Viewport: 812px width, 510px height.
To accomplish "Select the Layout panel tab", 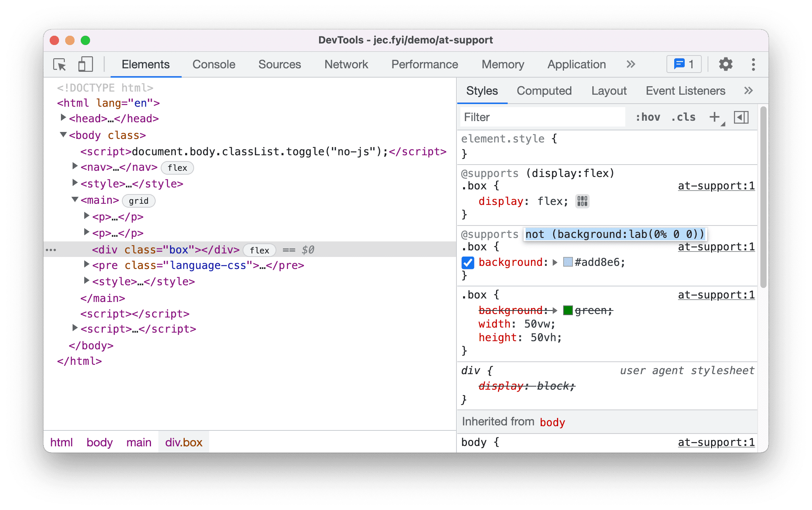I will pyautogui.click(x=609, y=90).
